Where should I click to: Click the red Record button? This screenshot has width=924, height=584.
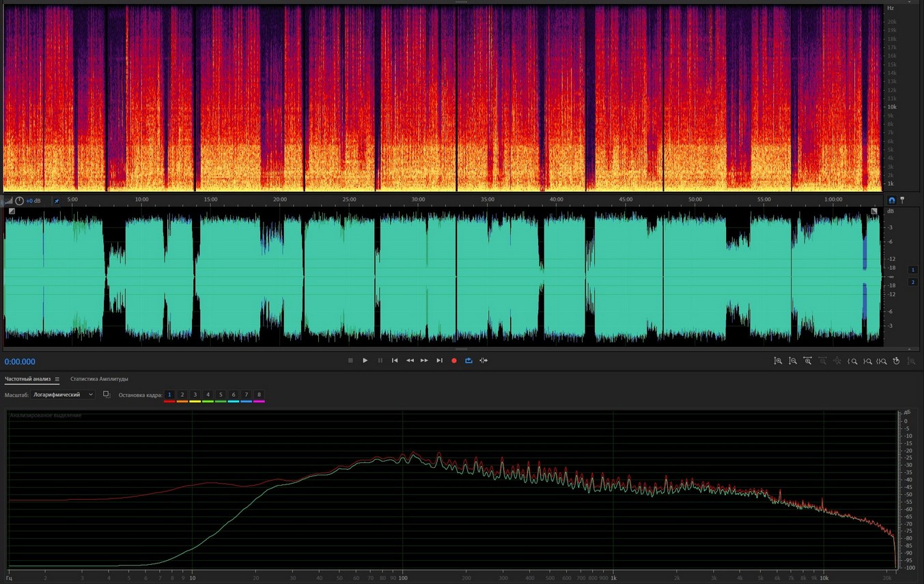point(454,361)
